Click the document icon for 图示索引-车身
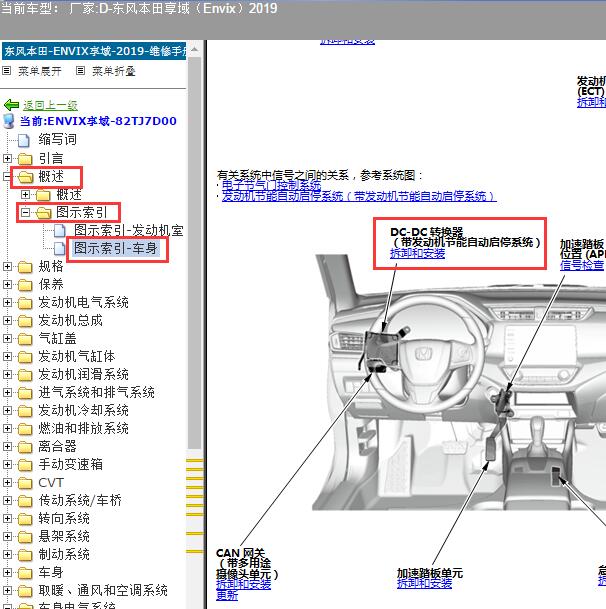The width and height of the screenshot is (606, 609). click(x=59, y=249)
